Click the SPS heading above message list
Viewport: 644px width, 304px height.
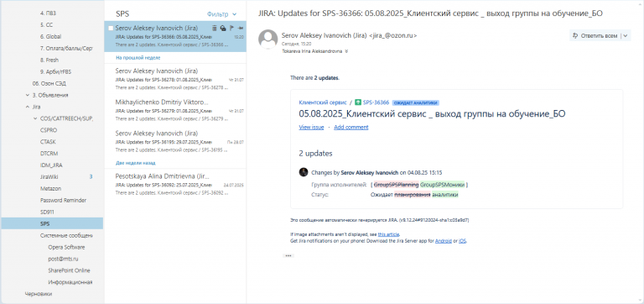coord(122,13)
